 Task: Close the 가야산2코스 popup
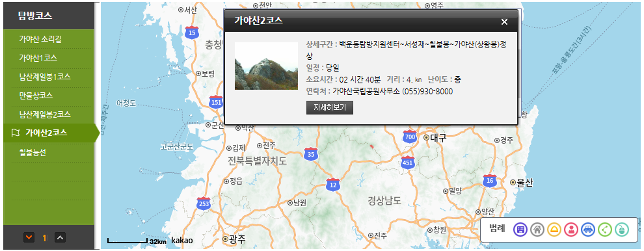coord(504,21)
